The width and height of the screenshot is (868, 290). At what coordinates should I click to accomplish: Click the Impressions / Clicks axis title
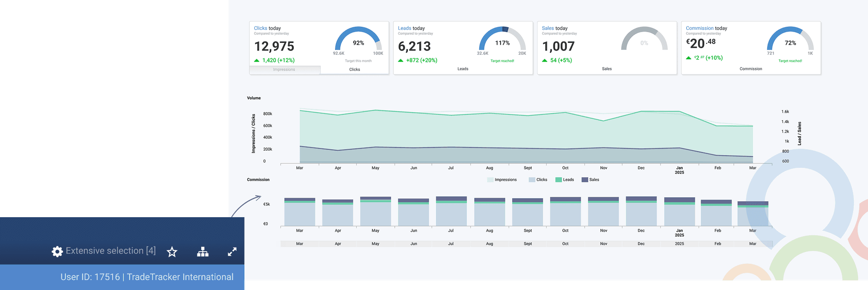tap(254, 133)
